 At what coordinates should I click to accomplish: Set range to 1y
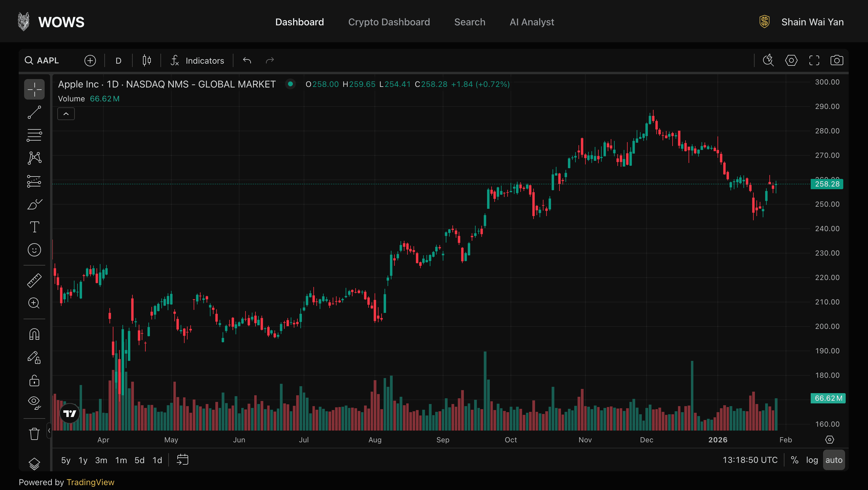point(83,460)
